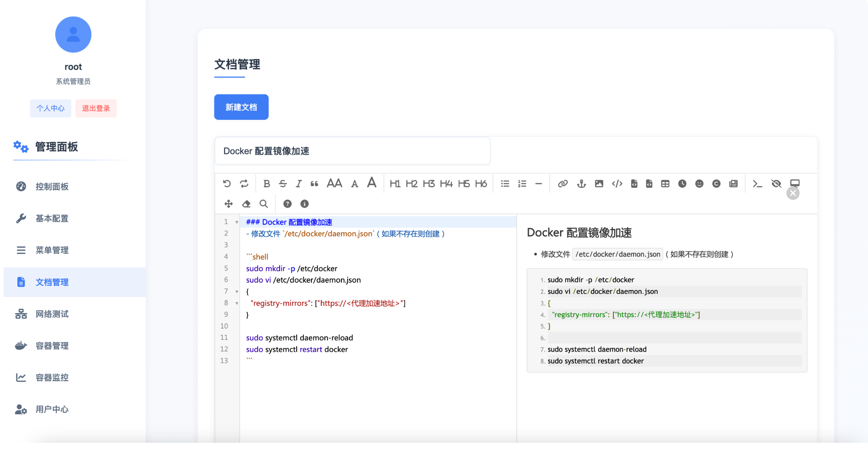Insert a table using the table icon
Image resolution: width=868 pixels, height=449 pixels.
coord(665,183)
